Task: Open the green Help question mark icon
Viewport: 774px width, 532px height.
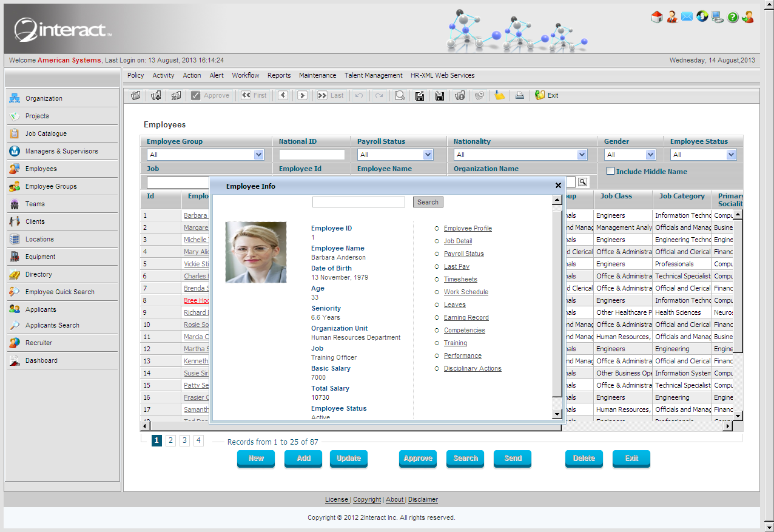Action: [x=733, y=17]
